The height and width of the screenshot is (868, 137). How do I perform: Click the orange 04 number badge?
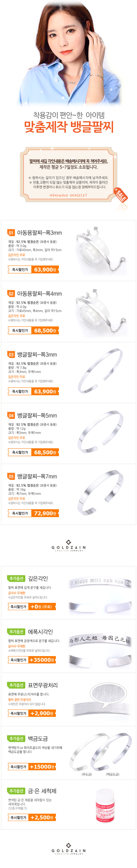pyautogui.click(x=11, y=416)
